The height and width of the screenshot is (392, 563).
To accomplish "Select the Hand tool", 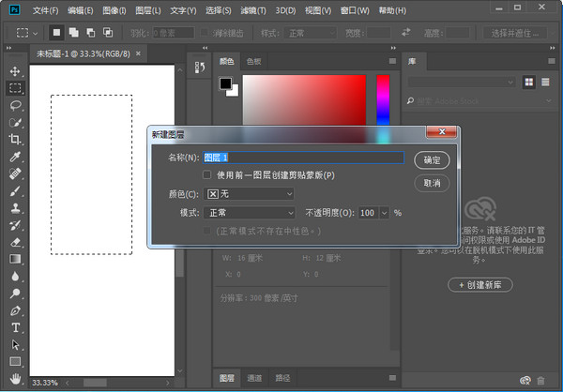I will (15, 378).
